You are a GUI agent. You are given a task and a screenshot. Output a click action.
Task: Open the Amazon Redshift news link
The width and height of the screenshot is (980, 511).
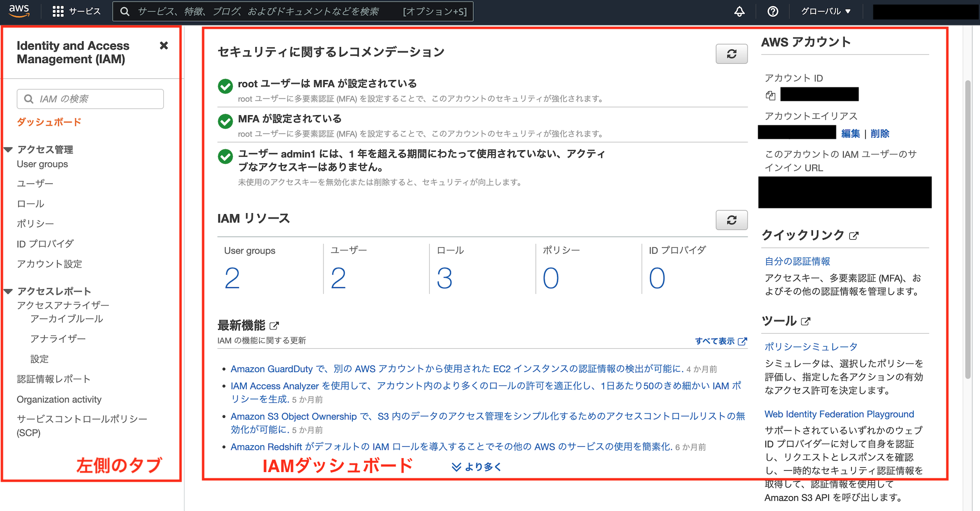451,447
